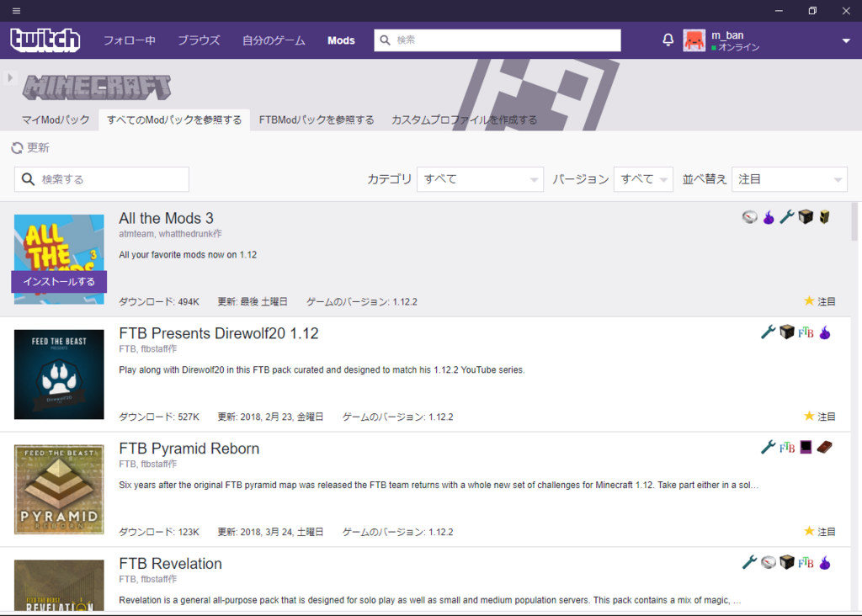Image resolution: width=862 pixels, height=616 pixels.
Task: Click magnifier icon in modpack search box
Action: (x=28, y=179)
